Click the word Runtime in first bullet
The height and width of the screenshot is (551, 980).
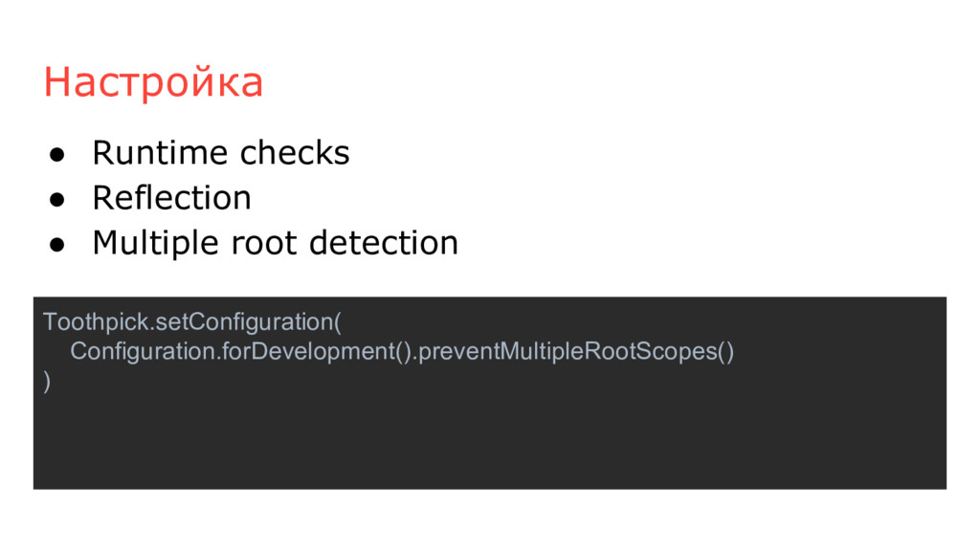tap(160, 153)
